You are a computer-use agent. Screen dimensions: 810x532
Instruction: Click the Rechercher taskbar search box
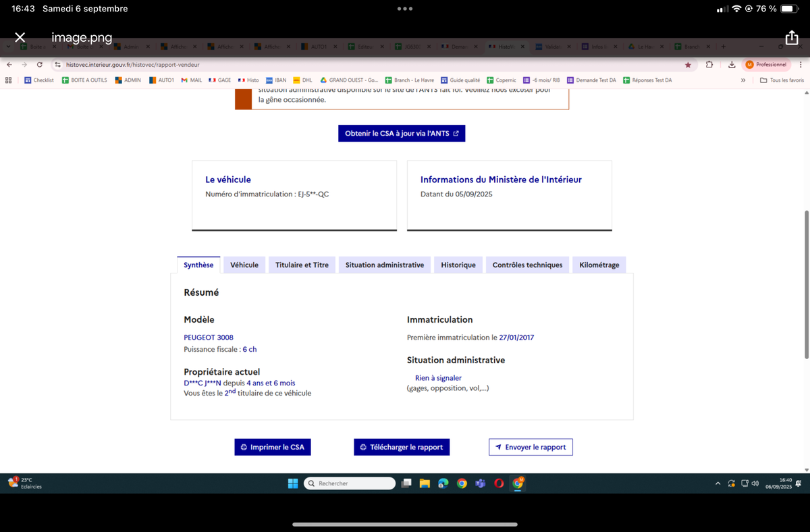click(x=349, y=483)
